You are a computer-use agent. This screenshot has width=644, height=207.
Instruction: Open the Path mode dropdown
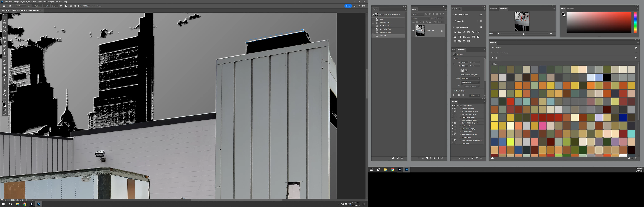21,6
